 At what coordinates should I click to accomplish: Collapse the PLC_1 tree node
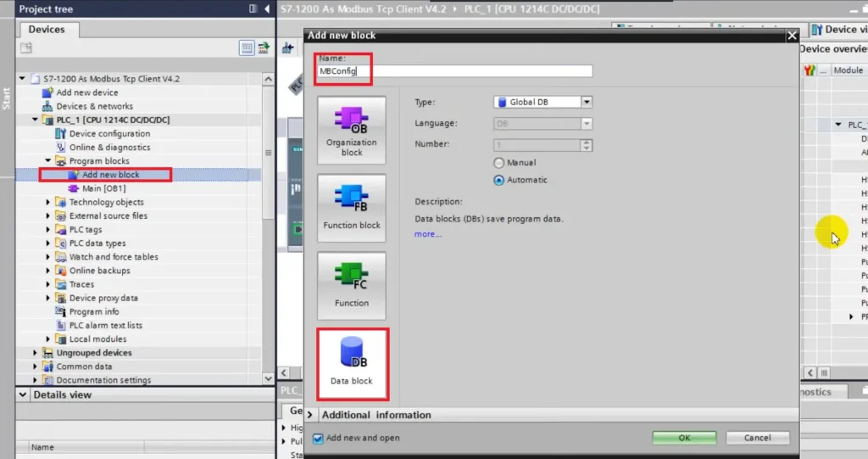[36, 120]
